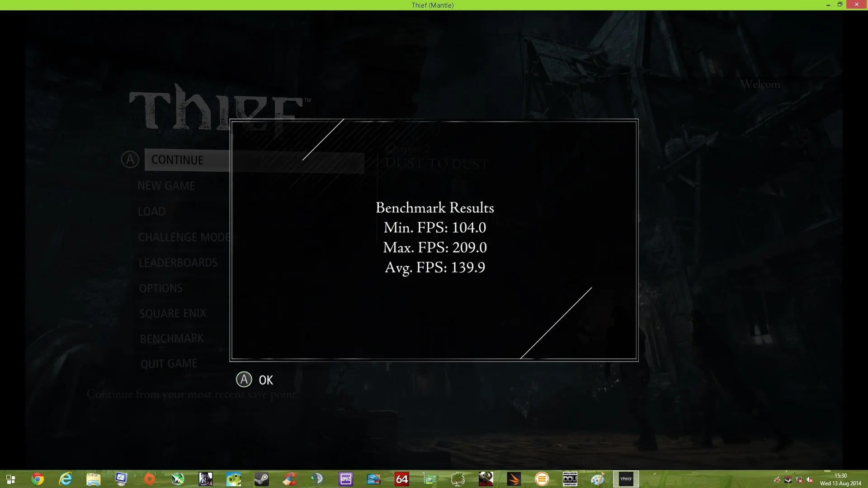Click the Min. FPS: 104.0 result text
This screenshot has height=488, width=868.
[x=435, y=228]
